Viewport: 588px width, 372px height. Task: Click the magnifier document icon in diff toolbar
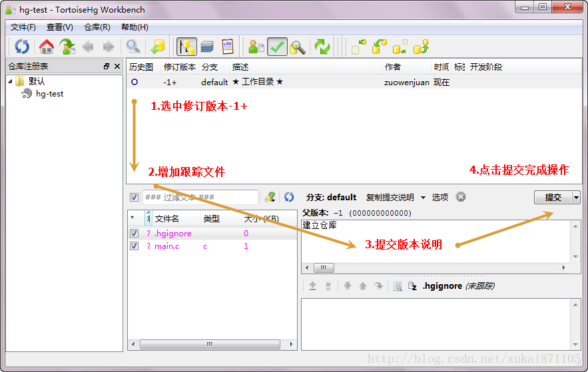point(398,286)
